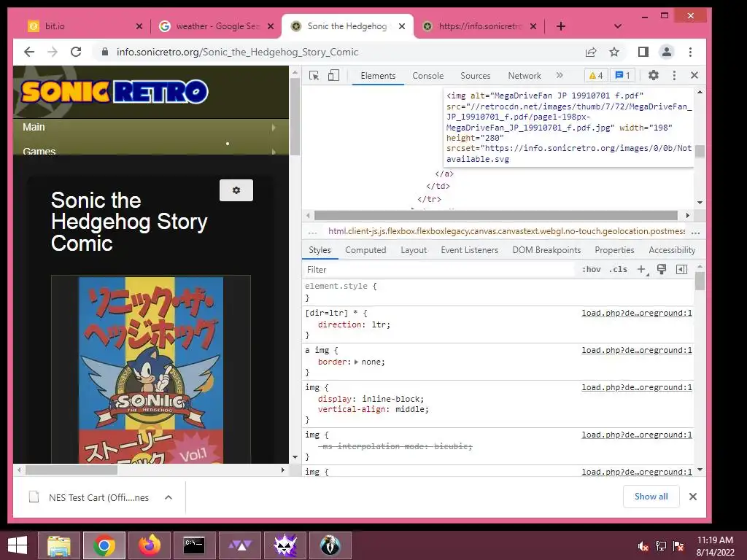This screenshot has height=560, width=747.
Task: Click the html.client-js breadcrumb entry
Action: coord(506,231)
